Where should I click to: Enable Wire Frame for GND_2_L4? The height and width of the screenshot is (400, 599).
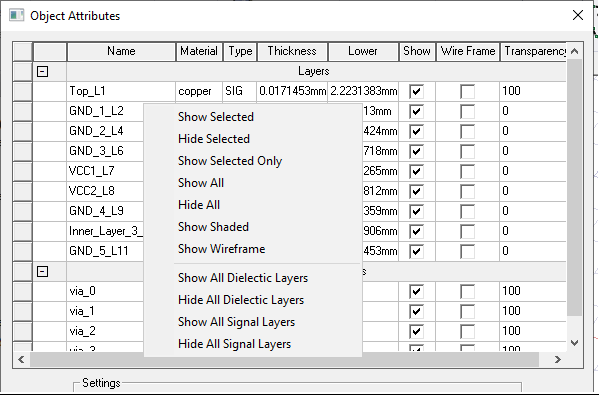click(468, 131)
